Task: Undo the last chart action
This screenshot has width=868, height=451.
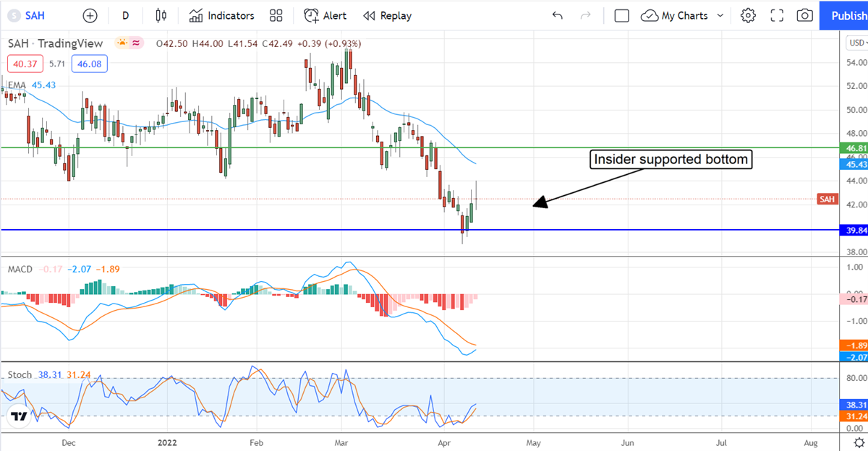Action: (556, 15)
